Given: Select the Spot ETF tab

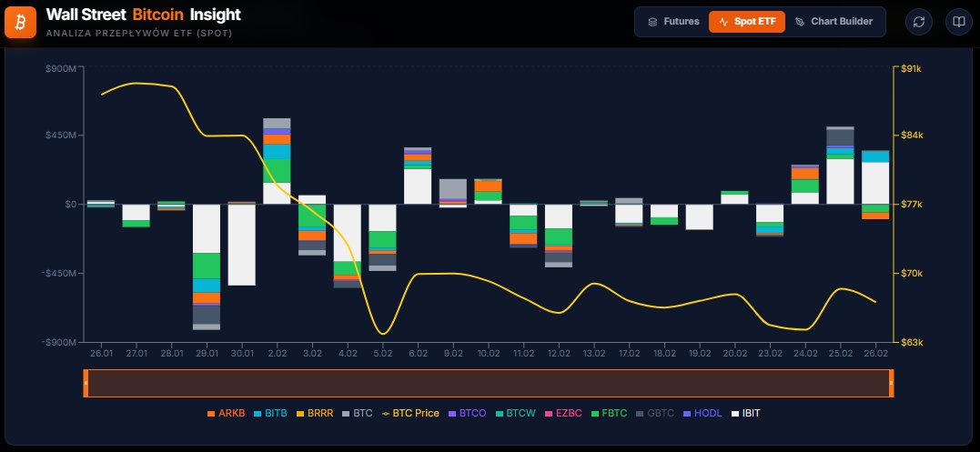Looking at the screenshot, I should click(747, 22).
